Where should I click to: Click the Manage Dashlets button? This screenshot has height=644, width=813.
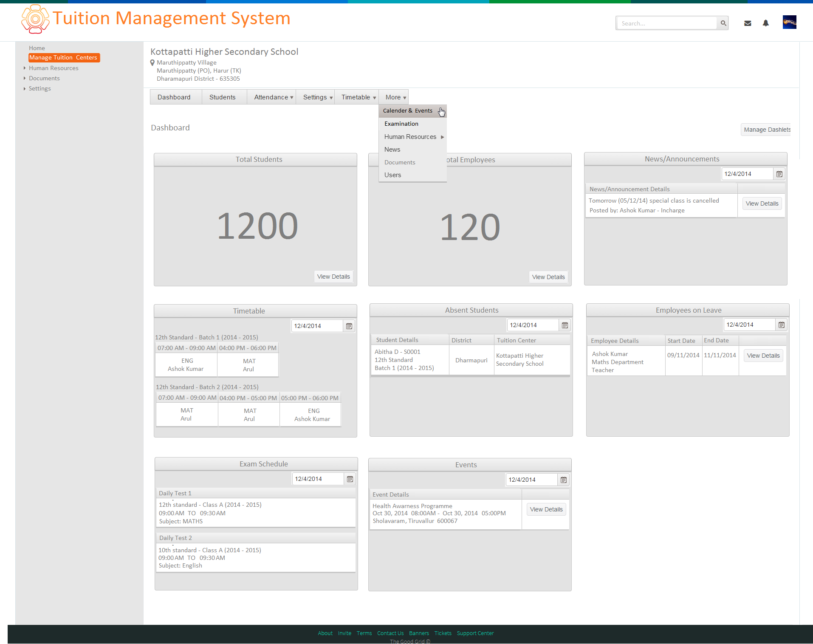[766, 130]
